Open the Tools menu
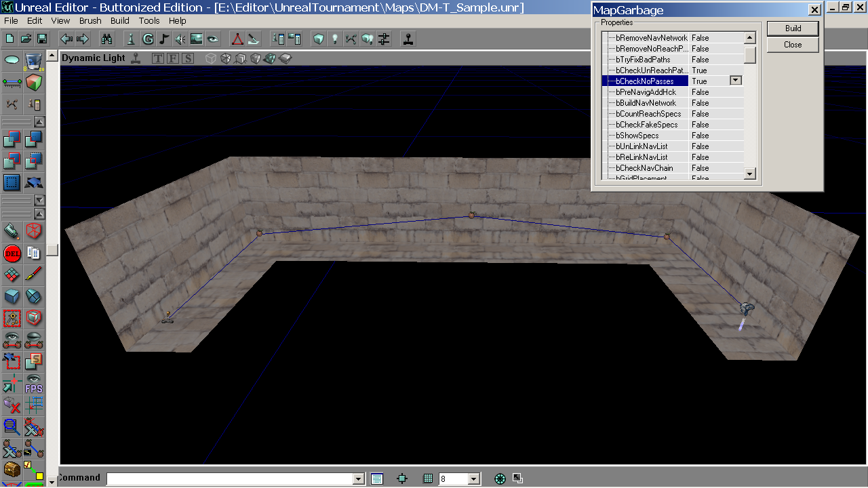The image size is (868, 488). tap(149, 21)
